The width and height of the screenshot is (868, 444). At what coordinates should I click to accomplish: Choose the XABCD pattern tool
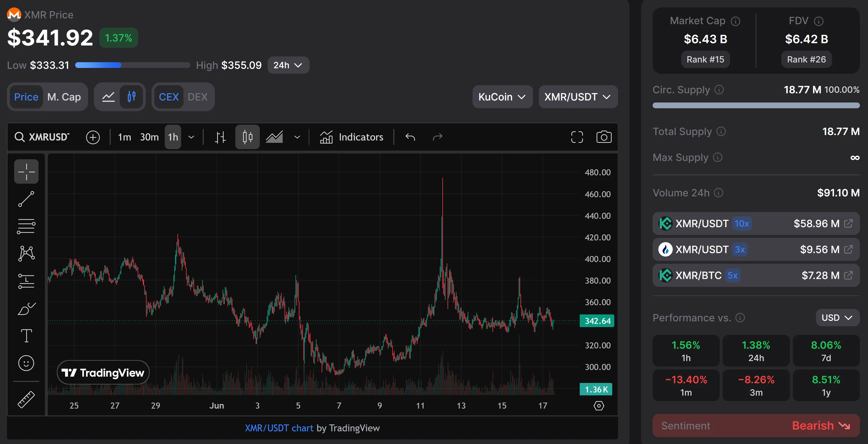[26, 253]
